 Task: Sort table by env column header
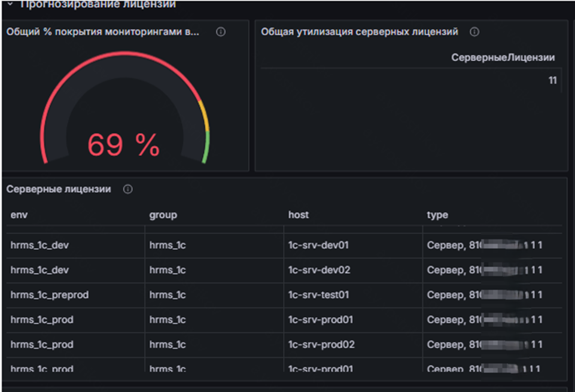pos(19,215)
